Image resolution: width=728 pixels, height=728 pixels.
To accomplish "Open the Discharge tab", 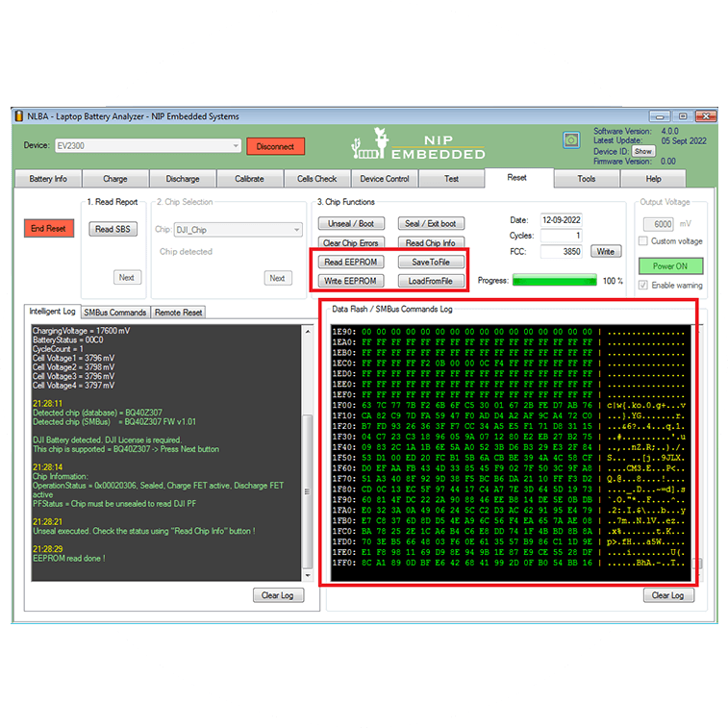I will click(183, 179).
